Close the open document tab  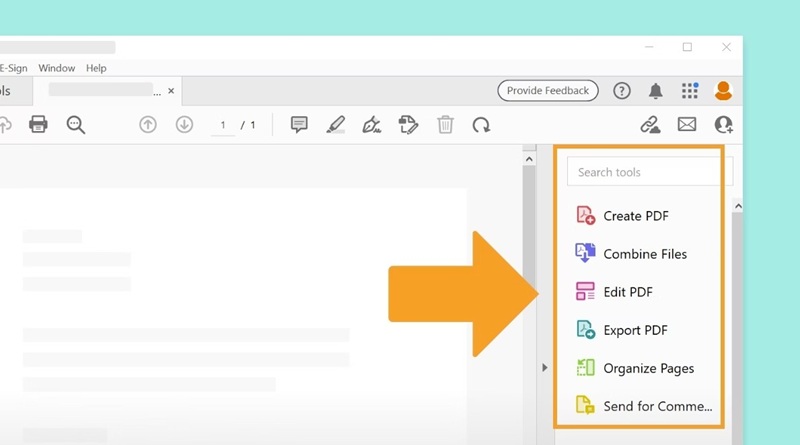(171, 91)
